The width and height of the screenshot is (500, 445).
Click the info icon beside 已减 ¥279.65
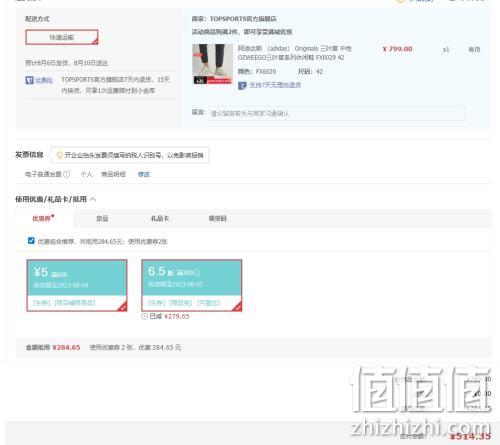pyautogui.click(x=144, y=316)
